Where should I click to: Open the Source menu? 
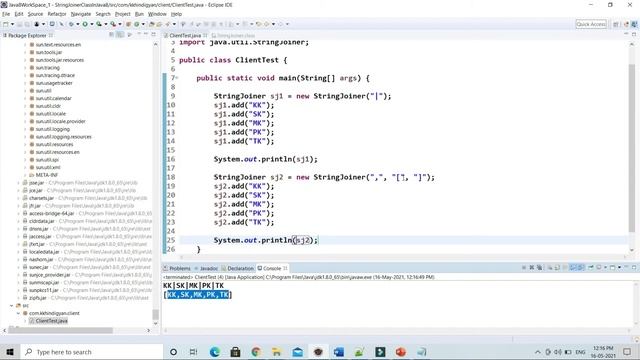click(x=35, y=14)
